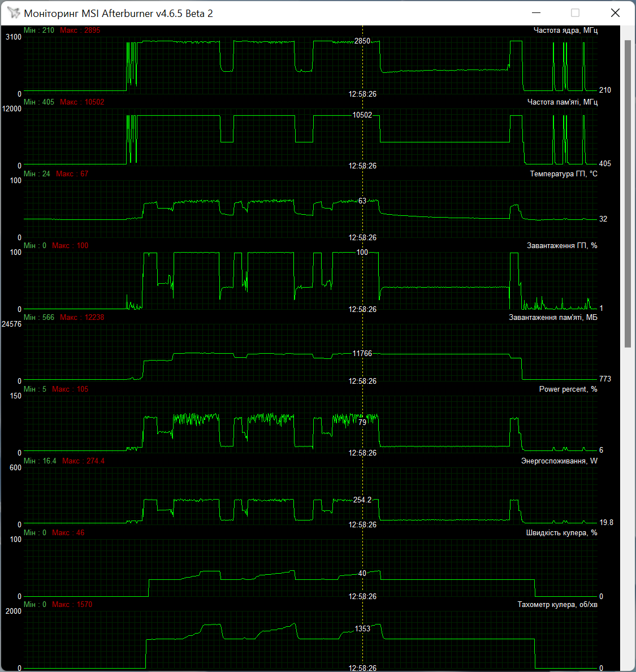Maximize the monitoring window
This screenshot has height=672, width=636.
575,13
